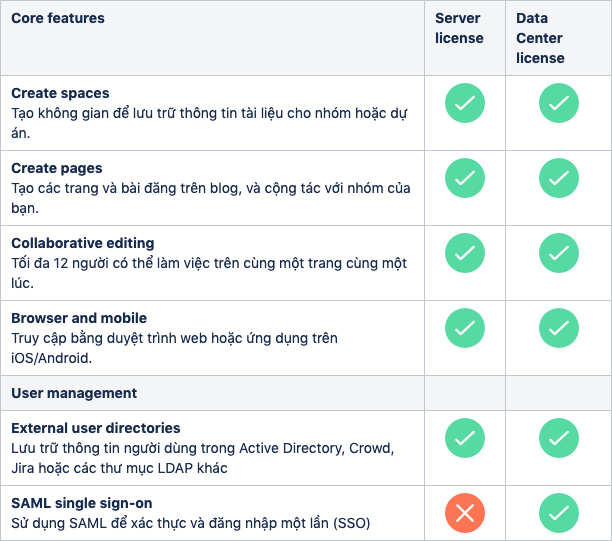
Task: Click Server checkmark for Collaborative editing
Action: tap(464, 253)
